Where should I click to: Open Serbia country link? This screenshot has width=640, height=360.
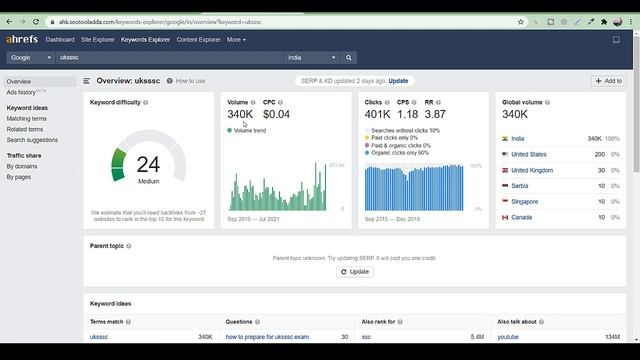tap(520, 186)
